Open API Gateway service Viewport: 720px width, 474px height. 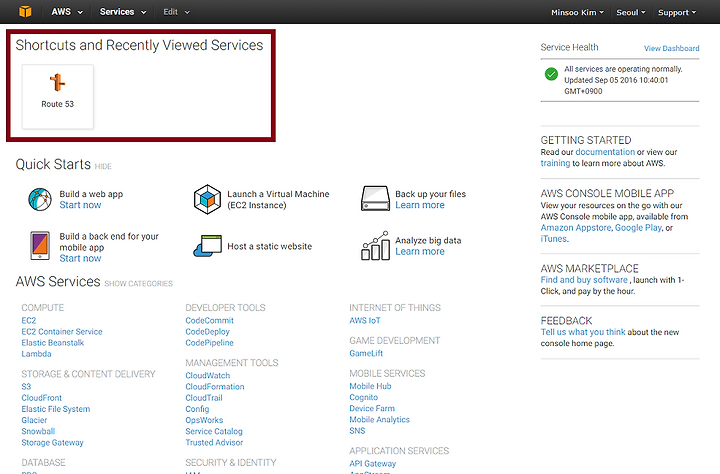click(x=372, y=463)
